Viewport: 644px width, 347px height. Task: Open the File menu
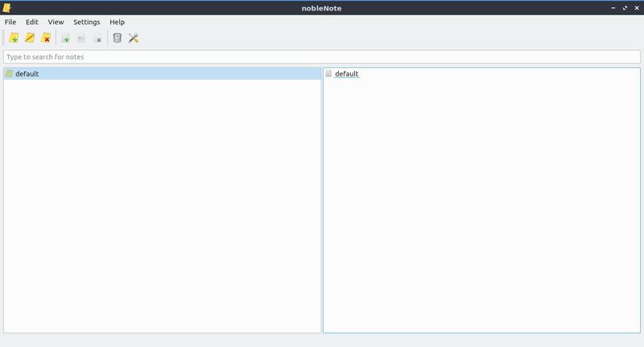[x=10, y=22]
